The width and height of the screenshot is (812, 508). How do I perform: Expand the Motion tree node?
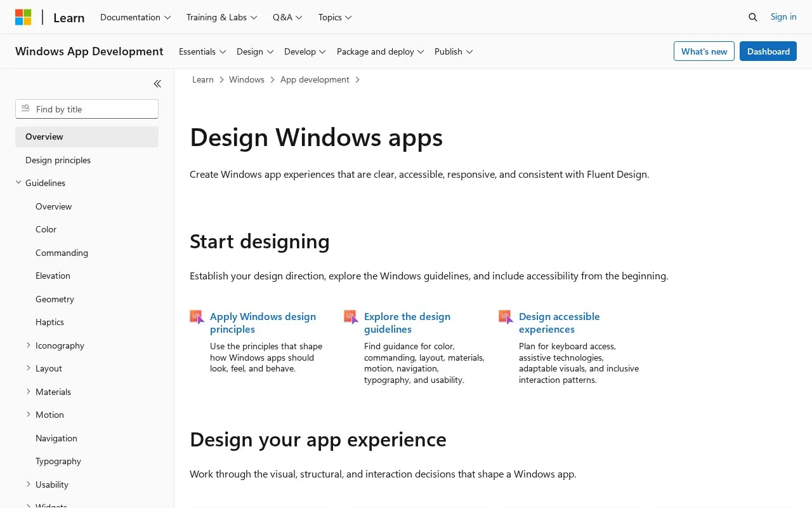[29, 415]
